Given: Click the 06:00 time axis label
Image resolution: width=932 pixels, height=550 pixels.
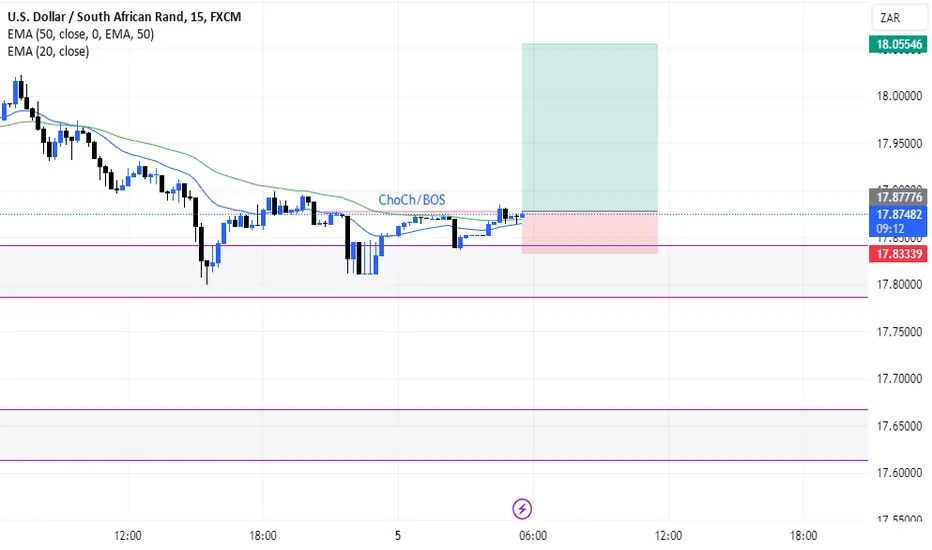Looking at the screenshot, I should [x=533, y=536].
